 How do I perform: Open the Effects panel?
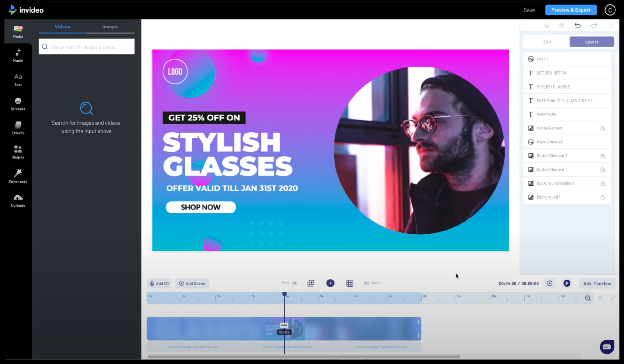[18, 128]
